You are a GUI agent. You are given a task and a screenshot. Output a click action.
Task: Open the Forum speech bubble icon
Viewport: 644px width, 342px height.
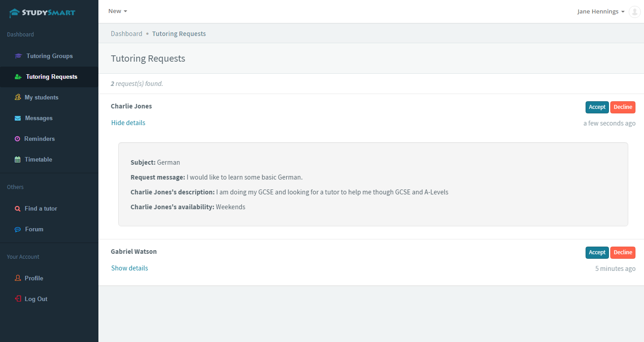[17, 229]
